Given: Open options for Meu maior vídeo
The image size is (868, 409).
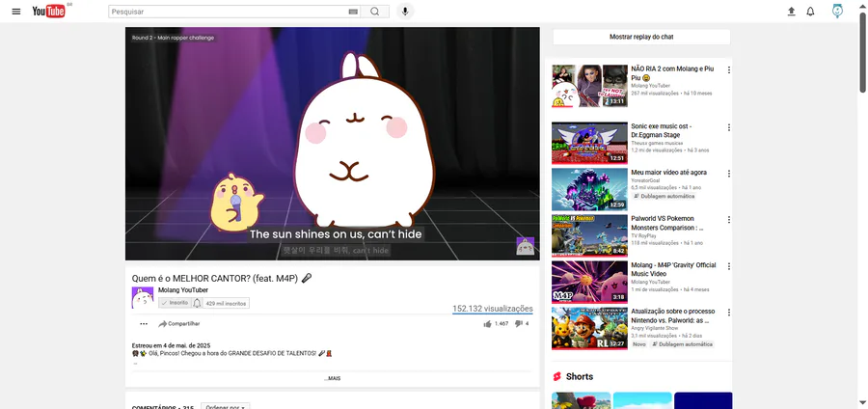Looking at the screenshot, I should point(728,174).
